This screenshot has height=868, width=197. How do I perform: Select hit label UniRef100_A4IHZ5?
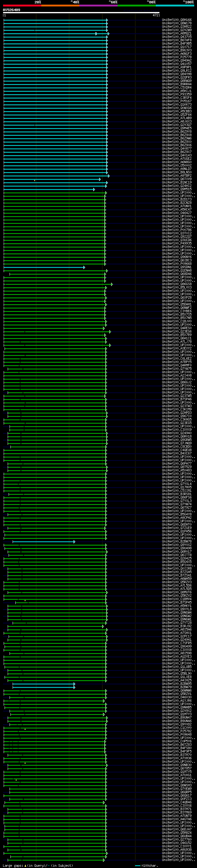(x=177, y=680)
